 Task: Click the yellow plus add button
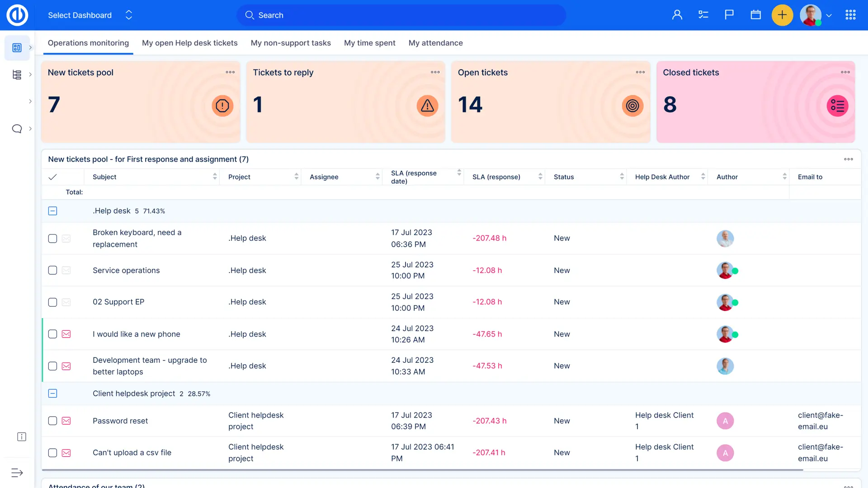click(782, 15)
